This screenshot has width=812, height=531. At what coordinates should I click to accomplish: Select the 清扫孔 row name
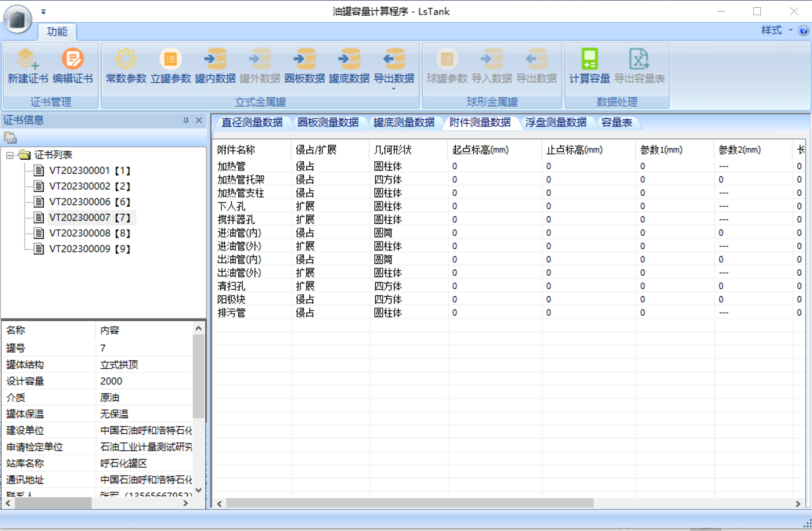tap(232, 286)
